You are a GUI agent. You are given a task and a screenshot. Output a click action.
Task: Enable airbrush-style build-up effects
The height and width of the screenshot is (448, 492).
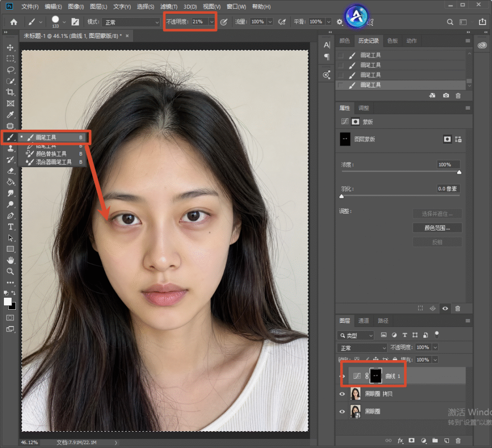click(x=282, y=22)
